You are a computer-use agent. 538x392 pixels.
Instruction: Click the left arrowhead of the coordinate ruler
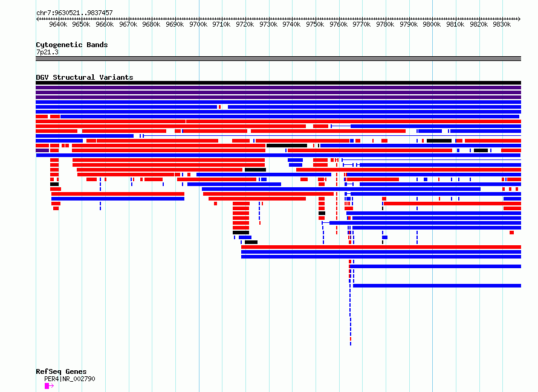click(x=37, y=19)
